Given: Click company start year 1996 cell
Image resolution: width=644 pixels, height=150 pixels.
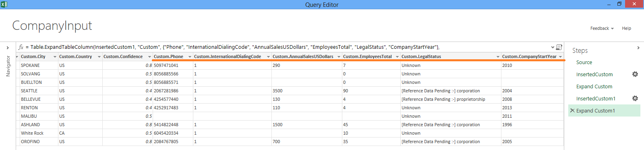Looking at the screenshot, I should click(x=532, y=125).
